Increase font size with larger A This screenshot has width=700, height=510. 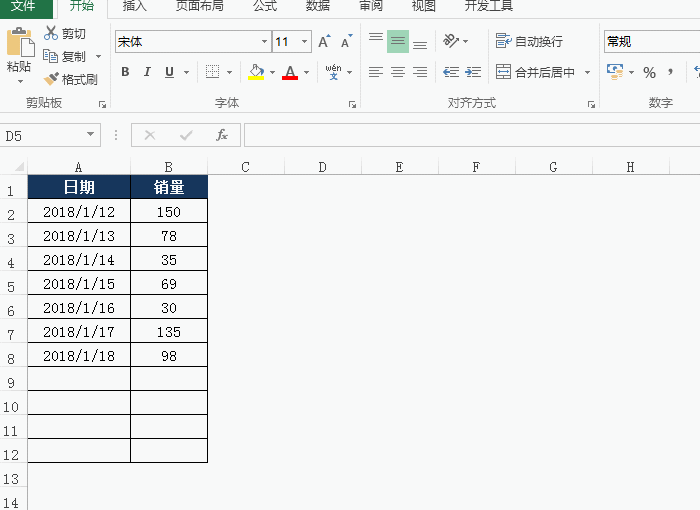tap(325, 41)
